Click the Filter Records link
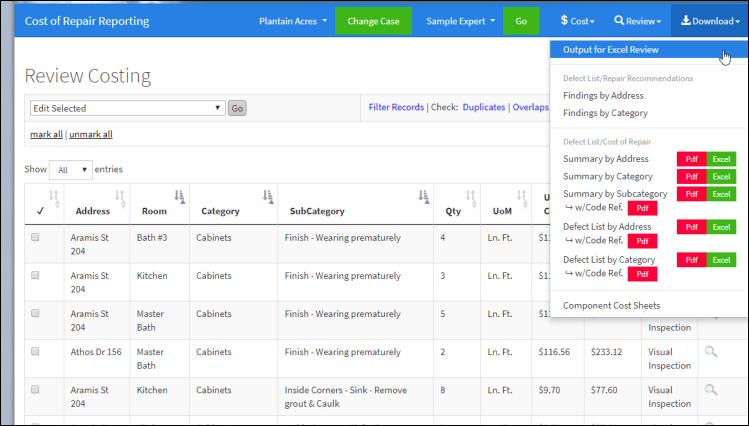Image resolution: width=749 pixels, height=426 pixels. pos(396,107)
